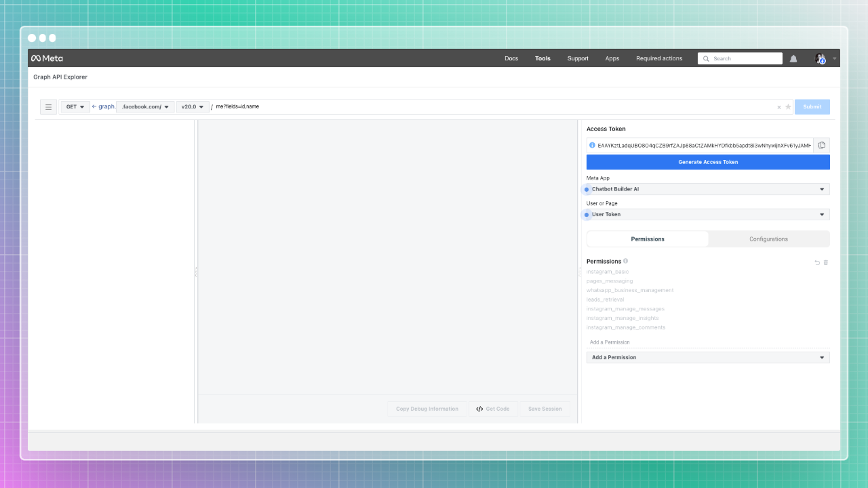Open Apps in top navigation
The height and width of the screenshot is (488, 868).
click(x=612, y=58)
